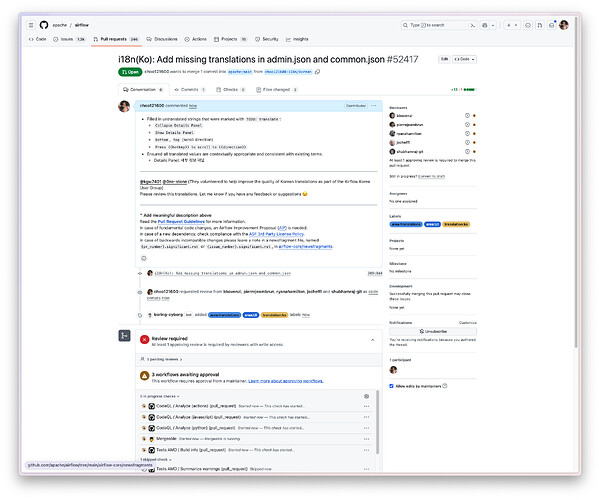Open the checks settings gear icon
Viewport: 599px width, 500px height.
click(x=366, y=396)
